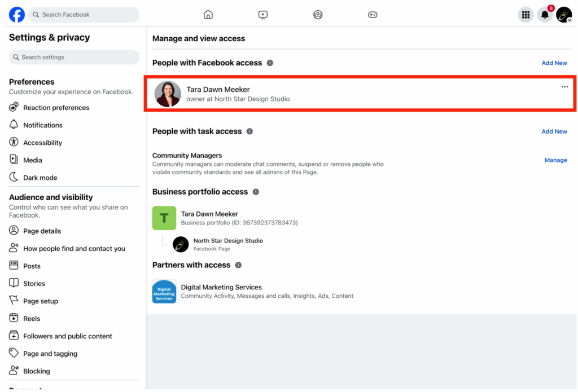The image size is (578, 392).
Task: Click the Reaction preferences icon
Action: [x=14, y=107]
